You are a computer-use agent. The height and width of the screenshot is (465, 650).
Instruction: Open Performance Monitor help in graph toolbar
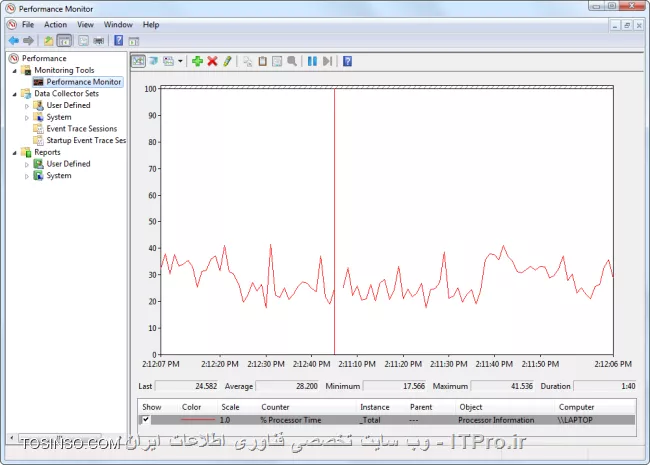coord(347,61)
